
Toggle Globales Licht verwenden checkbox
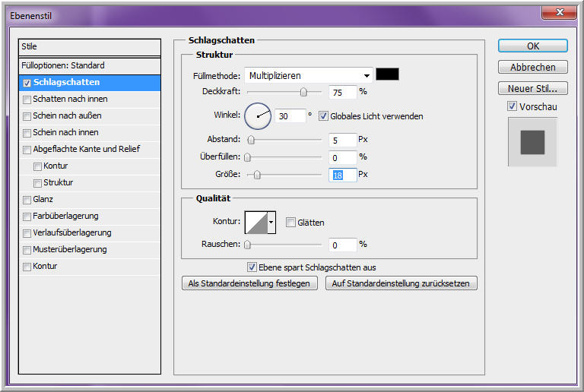click(x=323, y=116)
